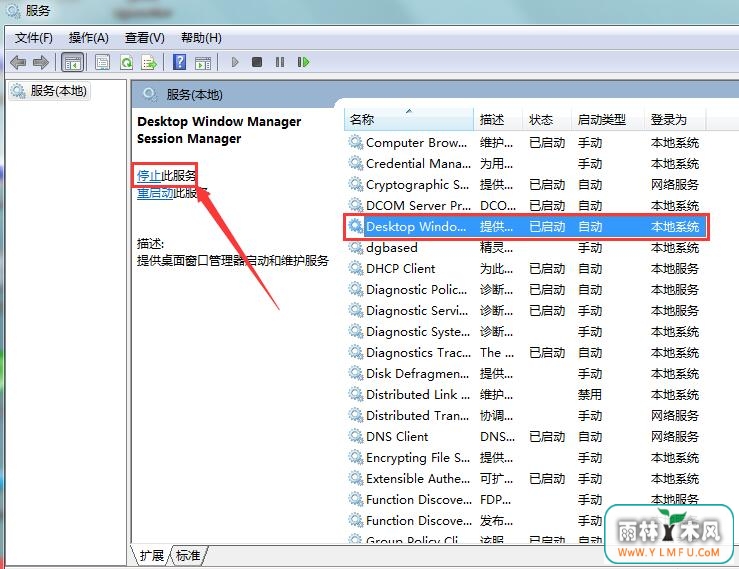Viewport: 739px width, 569px height.
Task: Click the Pause Service icon
Action: click(x=280, y=62)
